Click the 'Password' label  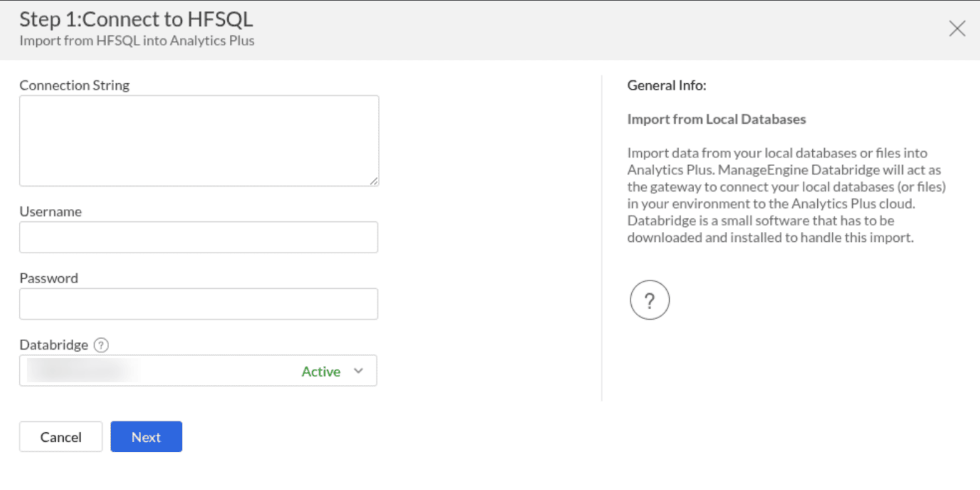[49, 278]
